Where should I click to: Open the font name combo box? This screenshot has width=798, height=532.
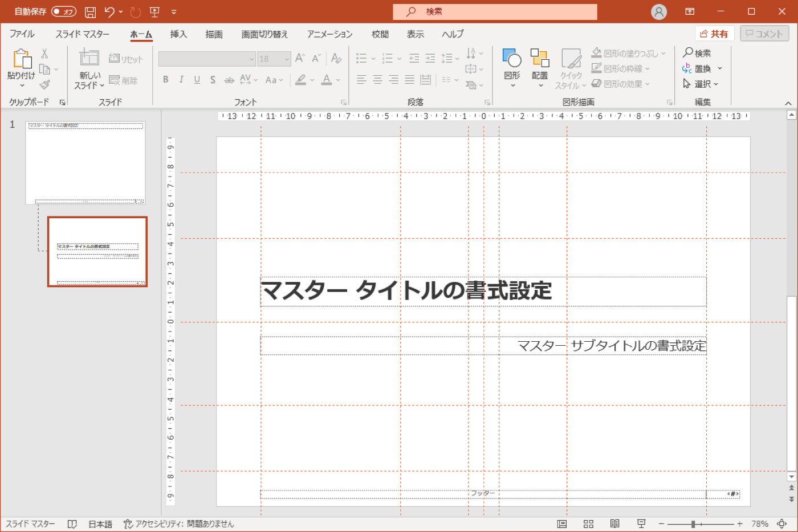[207, 59]
